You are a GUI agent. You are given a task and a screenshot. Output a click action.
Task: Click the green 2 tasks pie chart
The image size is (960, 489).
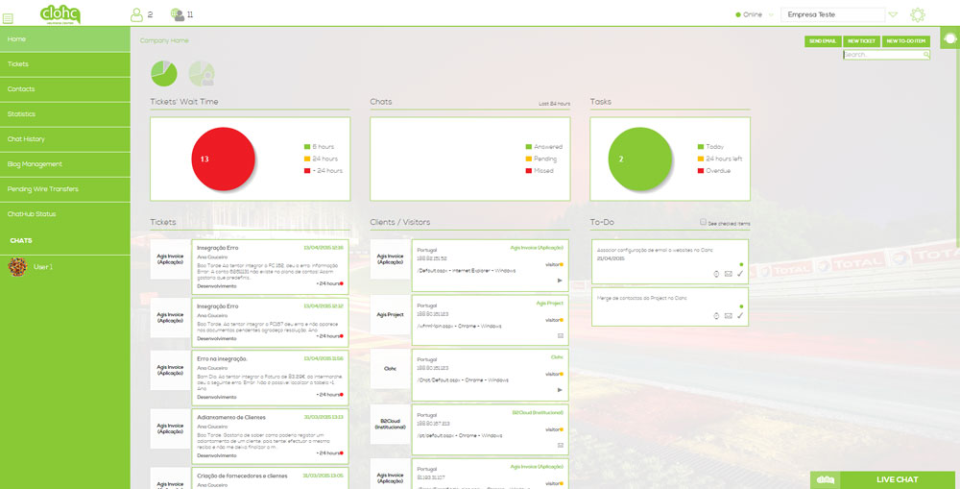pos(640,159)
